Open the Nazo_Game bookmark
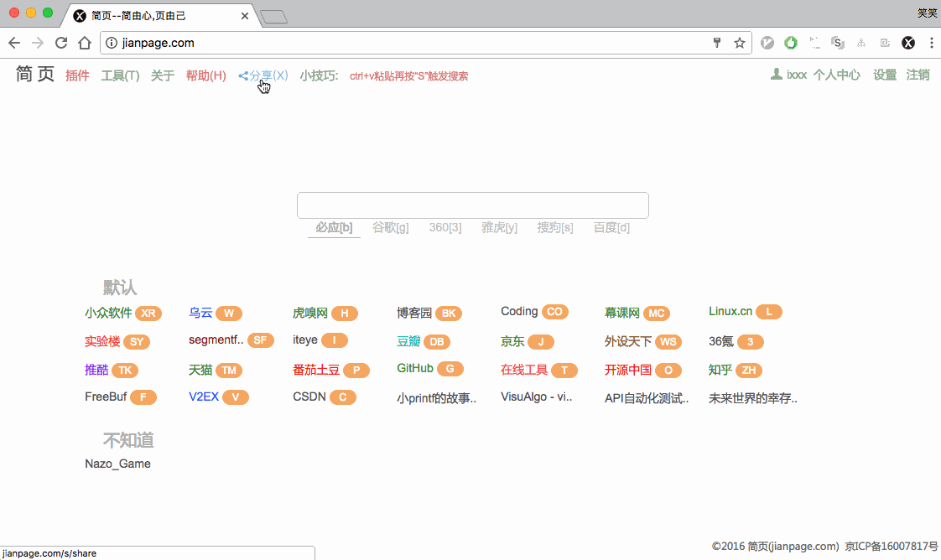This screenshot has height=560, width=941. pyautogui.click(x=117, y=464)
